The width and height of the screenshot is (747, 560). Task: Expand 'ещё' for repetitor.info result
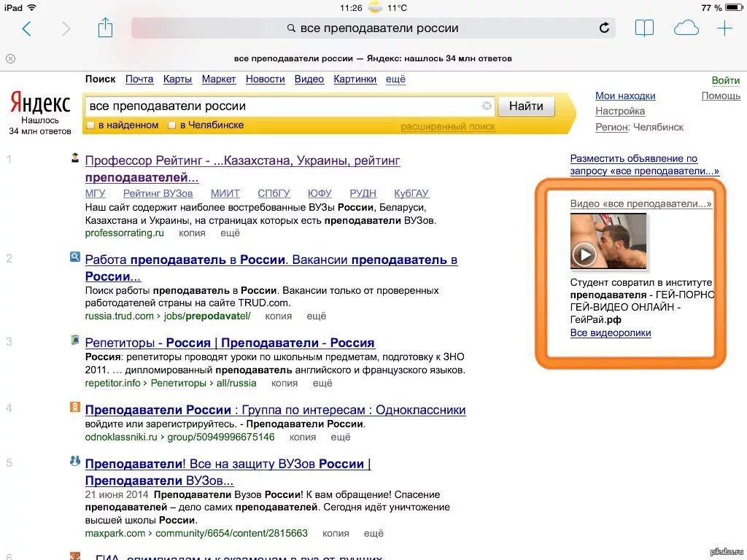322,384
